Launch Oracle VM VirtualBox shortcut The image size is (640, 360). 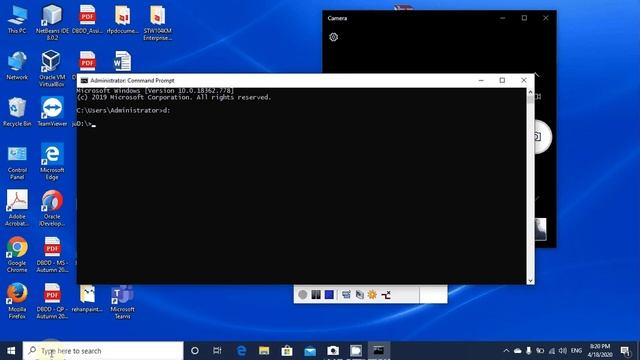(52, 68)
